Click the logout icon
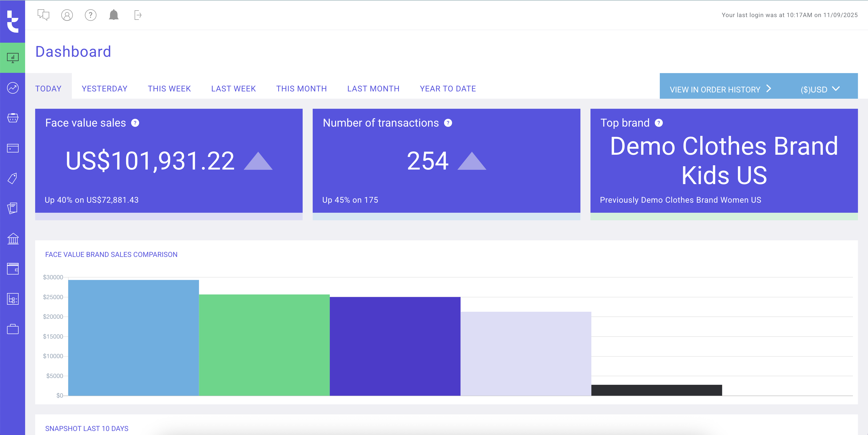The width and height of the screenshot is (868, 435). (137, 15)
